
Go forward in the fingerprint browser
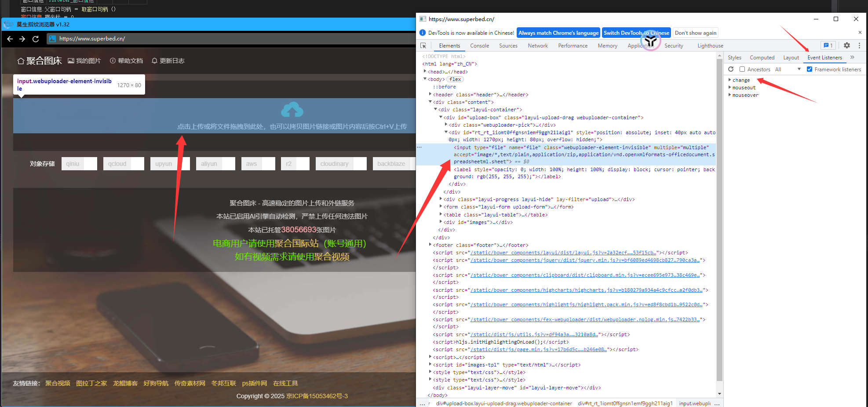[22, 39]
